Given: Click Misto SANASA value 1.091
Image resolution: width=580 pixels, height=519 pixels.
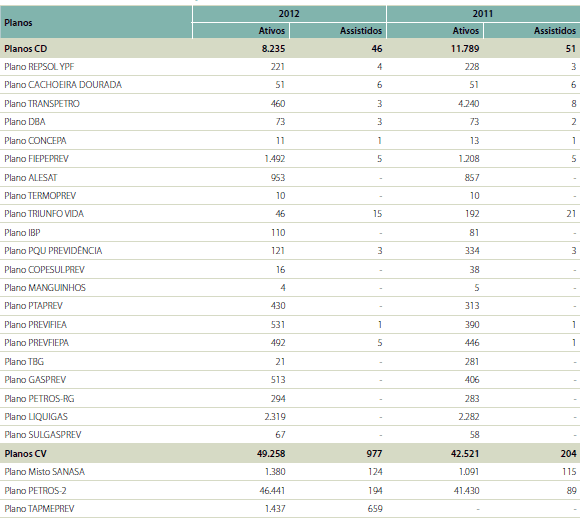Looking at the screenshot, I should click(x=469, y=472).
